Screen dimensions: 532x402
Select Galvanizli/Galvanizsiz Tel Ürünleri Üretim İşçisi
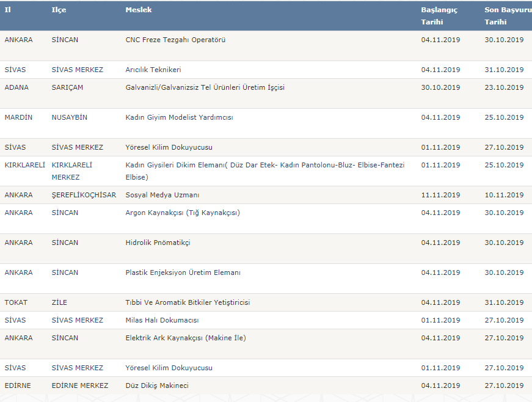pos(205,87)
